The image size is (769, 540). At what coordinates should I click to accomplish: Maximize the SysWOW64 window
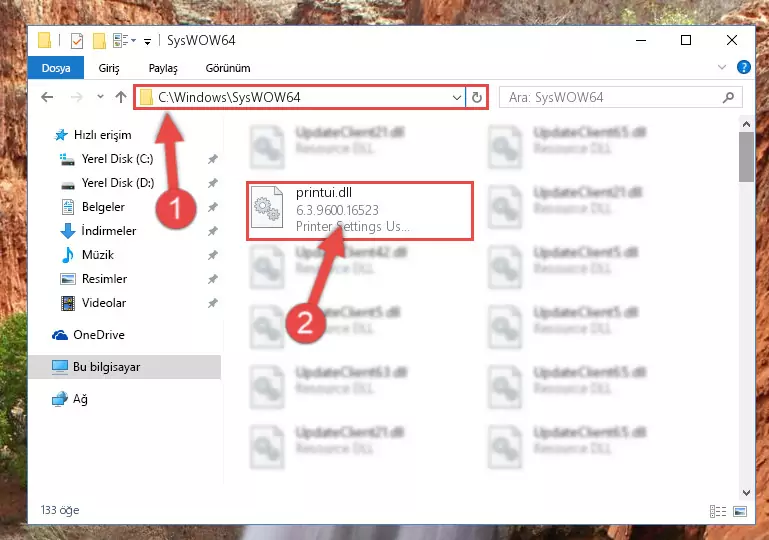tap(686, 40)
